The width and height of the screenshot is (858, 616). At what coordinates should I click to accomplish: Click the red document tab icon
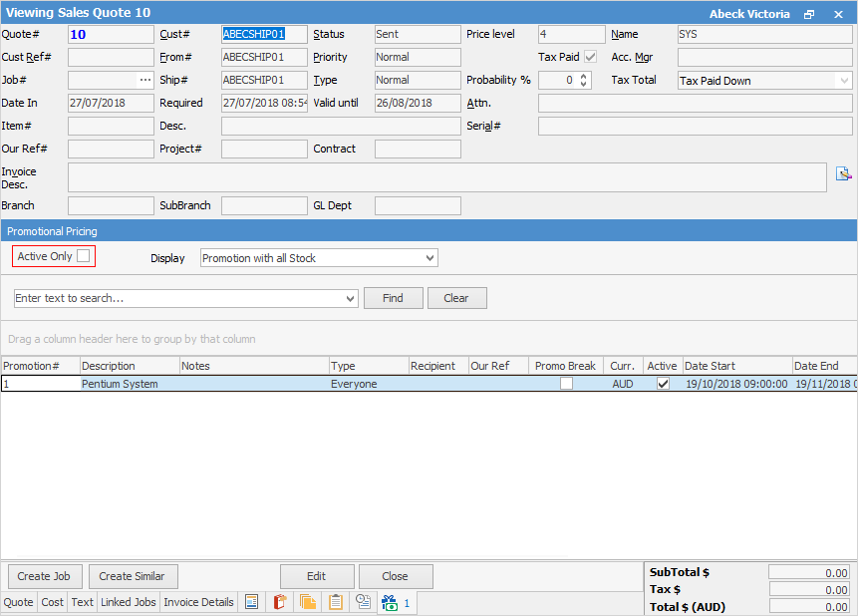tap(279, 602)
